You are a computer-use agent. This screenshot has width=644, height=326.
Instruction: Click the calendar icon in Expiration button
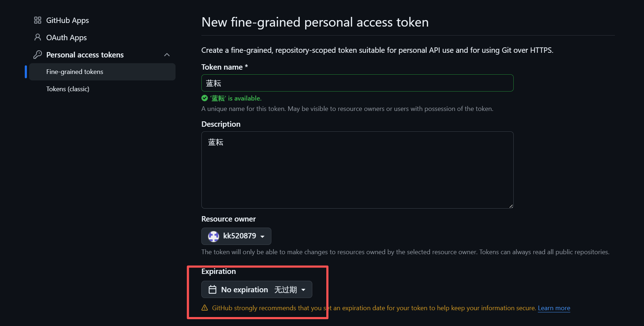tap(213, 289)
